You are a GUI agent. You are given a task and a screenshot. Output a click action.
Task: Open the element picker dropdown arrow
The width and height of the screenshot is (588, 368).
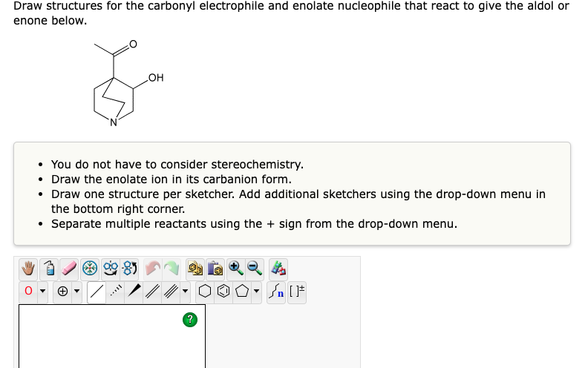point(43,291)
